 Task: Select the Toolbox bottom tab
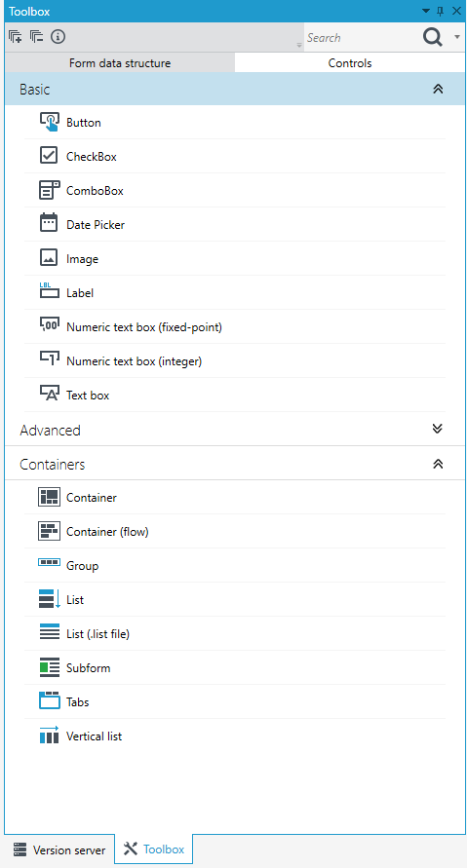point(154,849)
